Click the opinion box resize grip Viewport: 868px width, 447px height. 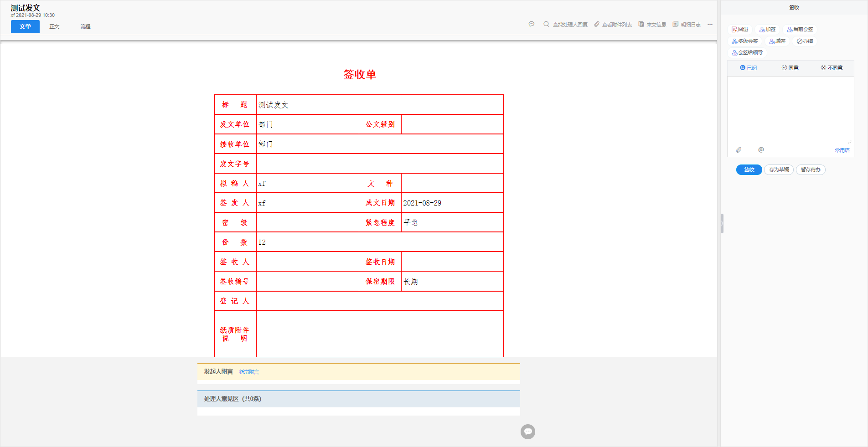point(850,142)
